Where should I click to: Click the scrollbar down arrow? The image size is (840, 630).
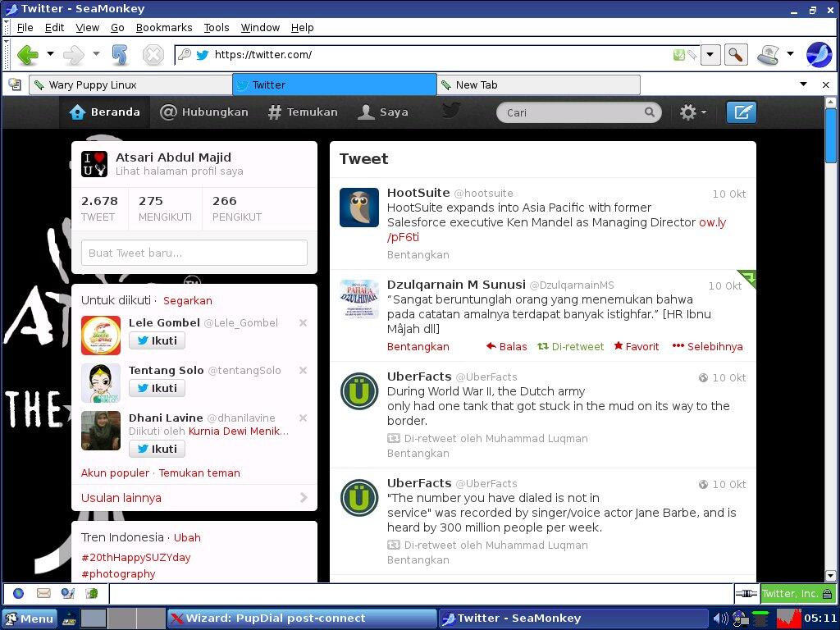830,577
